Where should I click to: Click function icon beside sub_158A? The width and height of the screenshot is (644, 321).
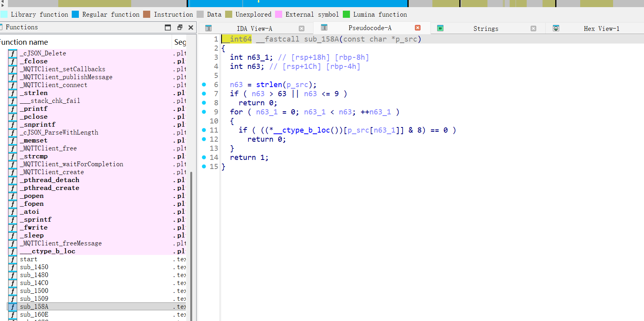click(13, 307)
